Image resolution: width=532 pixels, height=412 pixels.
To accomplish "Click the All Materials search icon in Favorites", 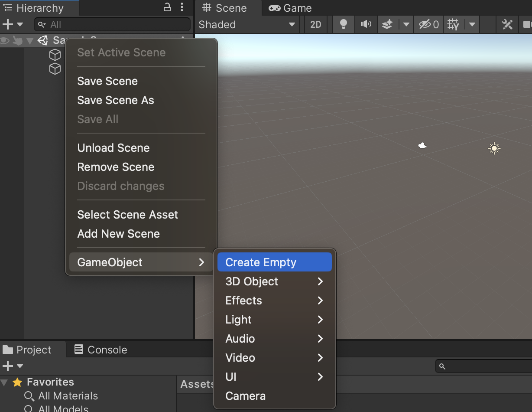I will 29,396.
